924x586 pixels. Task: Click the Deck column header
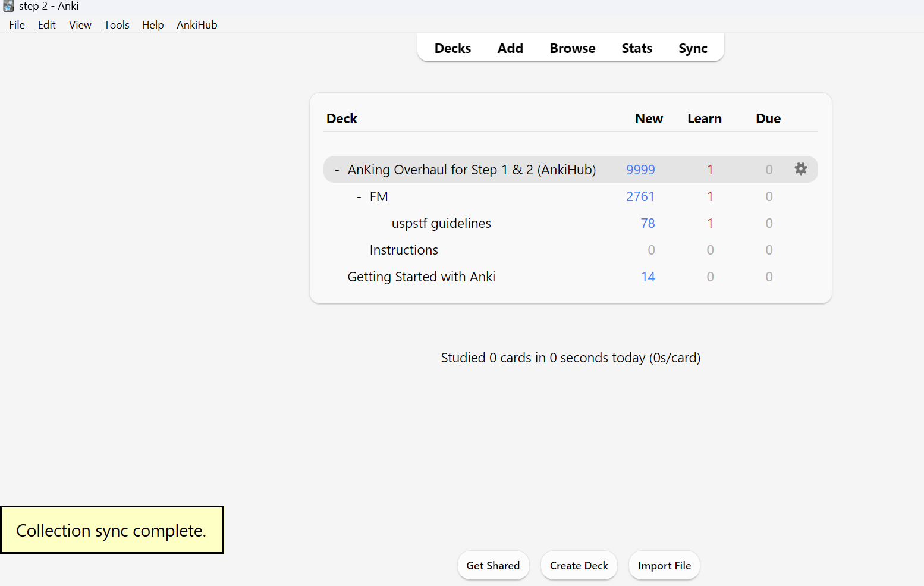click(342, 118)
